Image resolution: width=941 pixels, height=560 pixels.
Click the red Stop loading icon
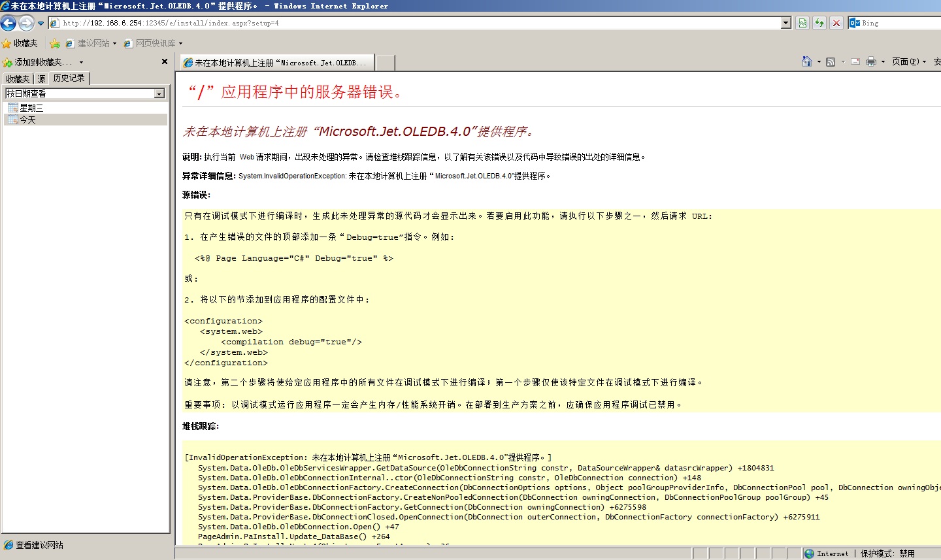click(x=836, y=23)
